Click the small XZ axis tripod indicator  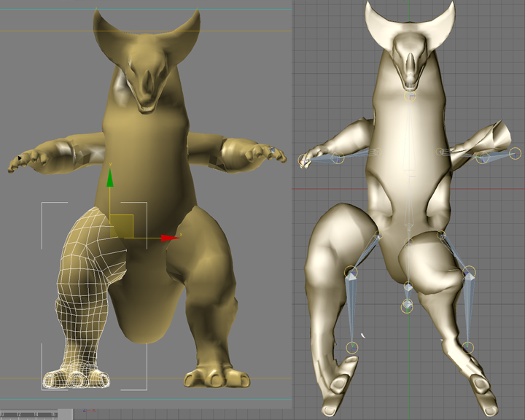coord(89,411)
